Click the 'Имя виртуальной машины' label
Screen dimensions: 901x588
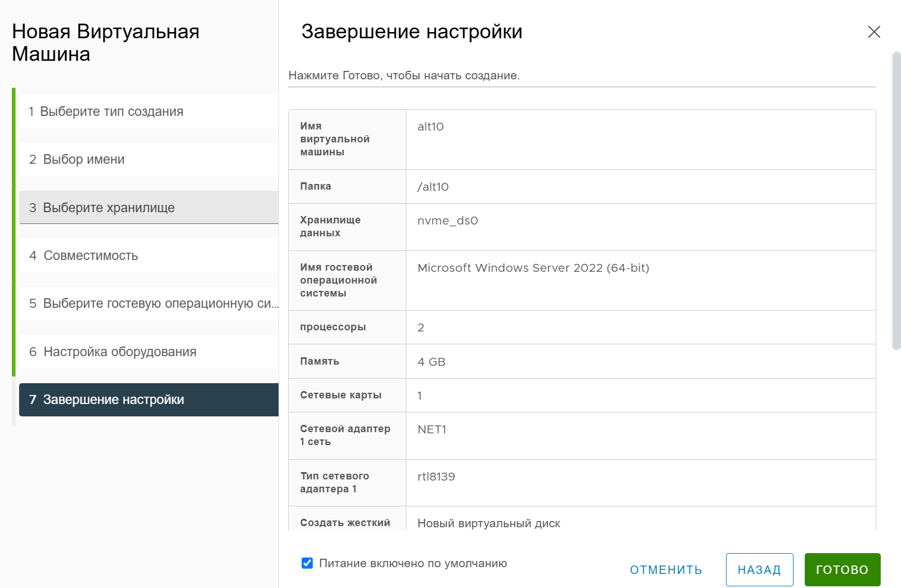coord(335,139)
